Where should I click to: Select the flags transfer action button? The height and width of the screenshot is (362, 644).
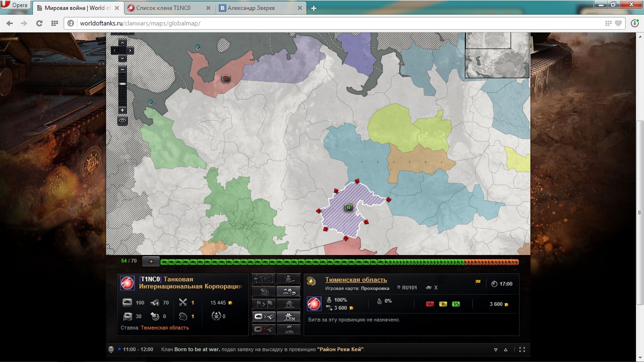[x=264, y=304]
